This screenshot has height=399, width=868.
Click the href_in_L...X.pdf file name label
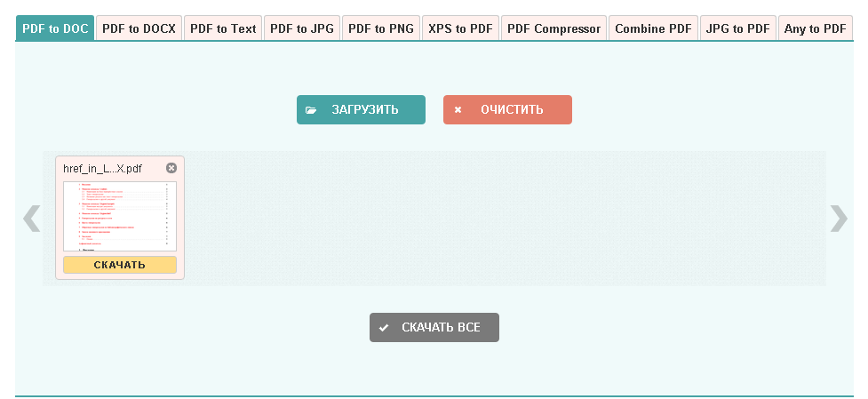click(x=102, y=168)
